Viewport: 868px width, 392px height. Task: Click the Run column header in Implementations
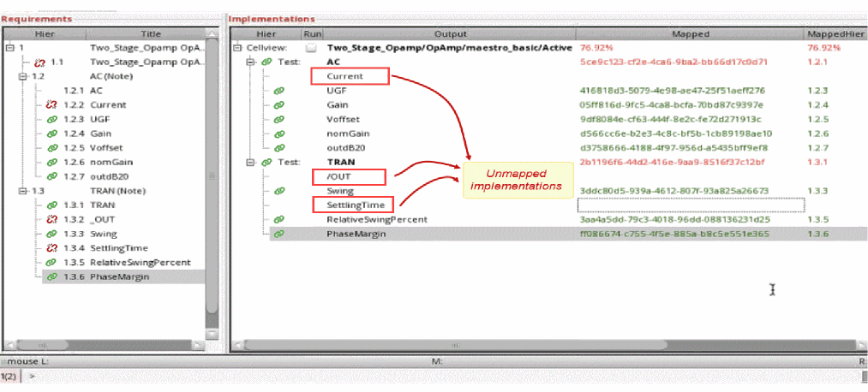(311, 34)
